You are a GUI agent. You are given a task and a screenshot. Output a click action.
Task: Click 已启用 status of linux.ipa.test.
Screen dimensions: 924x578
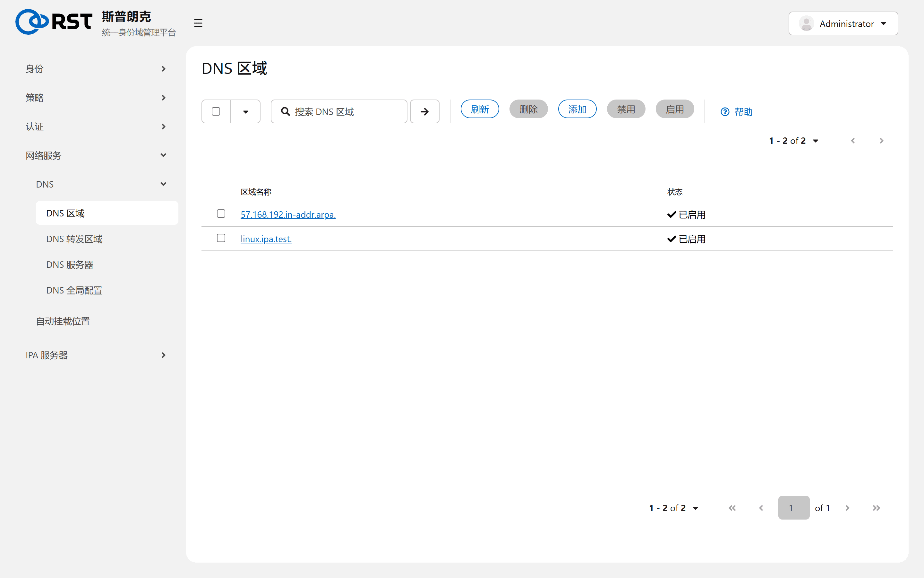click(686, 239)
